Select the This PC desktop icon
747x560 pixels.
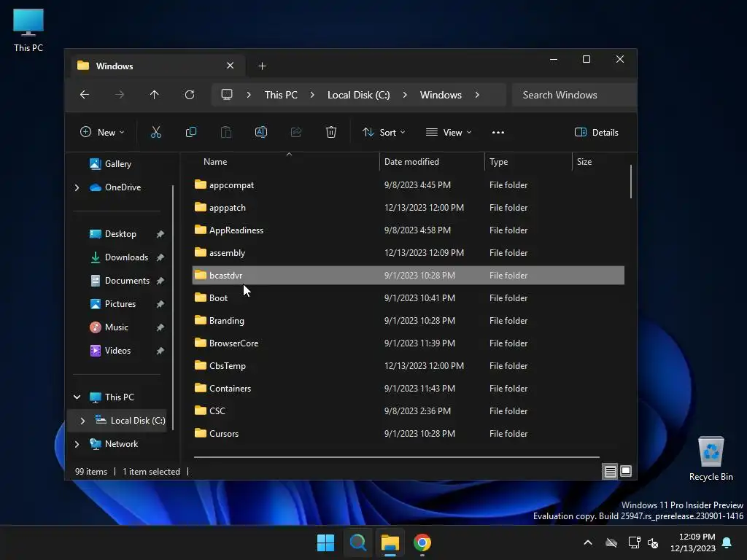coord(28,30)
